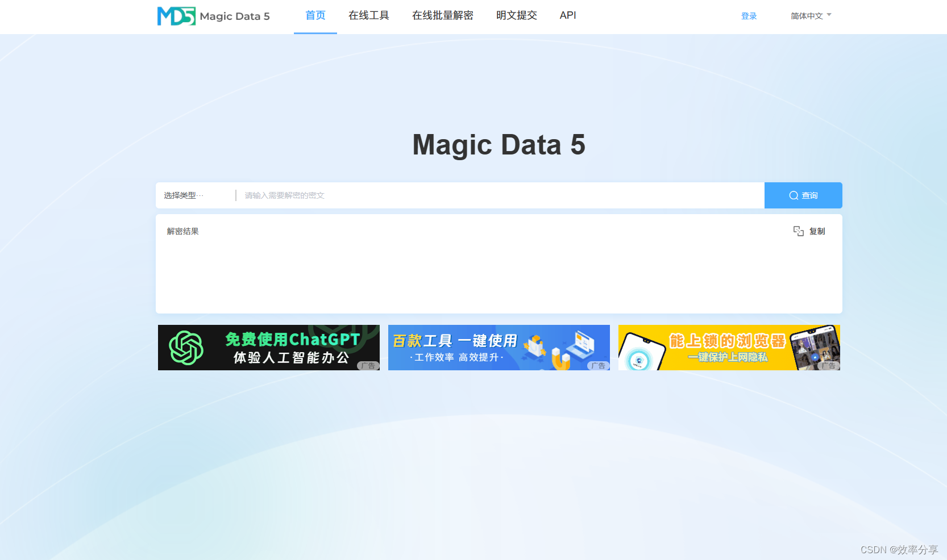Viewport: 947px width, 560px height.
Task: Click the MD5 Magic Data 5 logo
Action: pyautogui.click(x=213, y=16)
